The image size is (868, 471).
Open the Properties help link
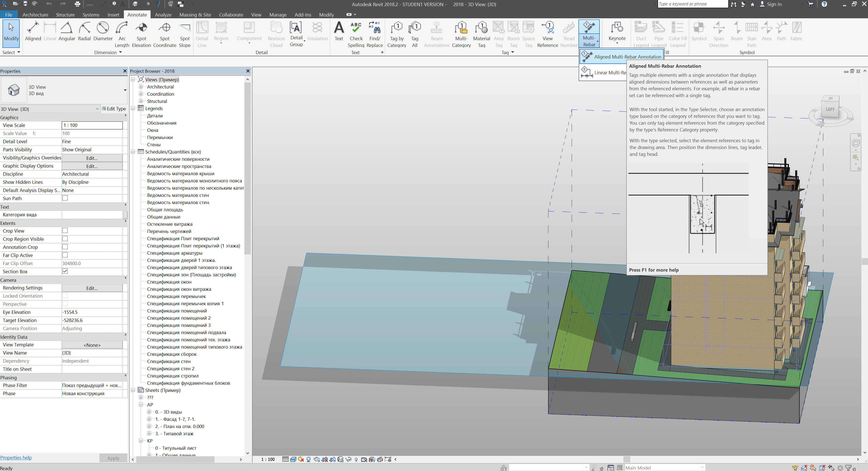coord(16,457)
